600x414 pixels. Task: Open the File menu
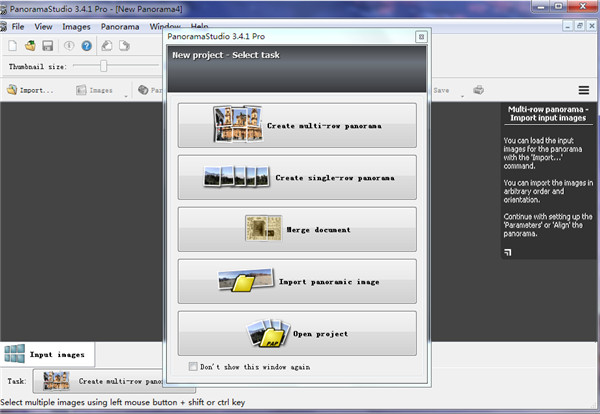[18, 26]
